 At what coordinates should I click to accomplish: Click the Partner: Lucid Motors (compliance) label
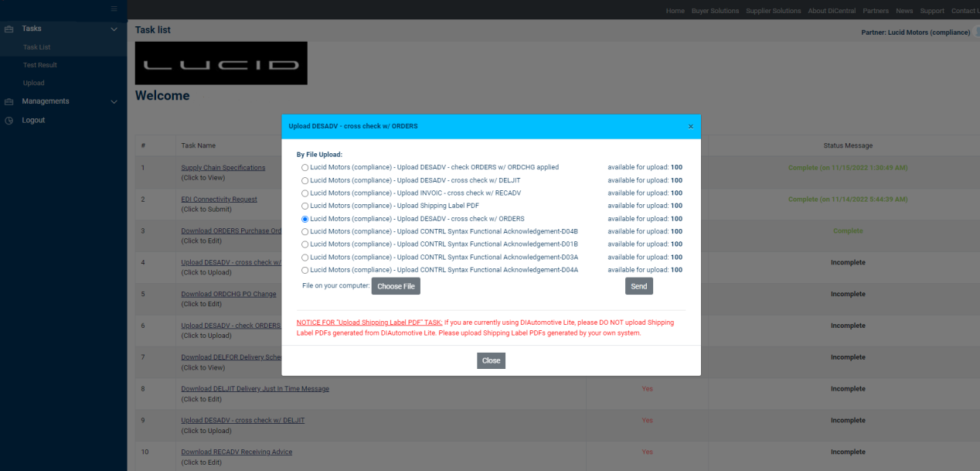916,32
